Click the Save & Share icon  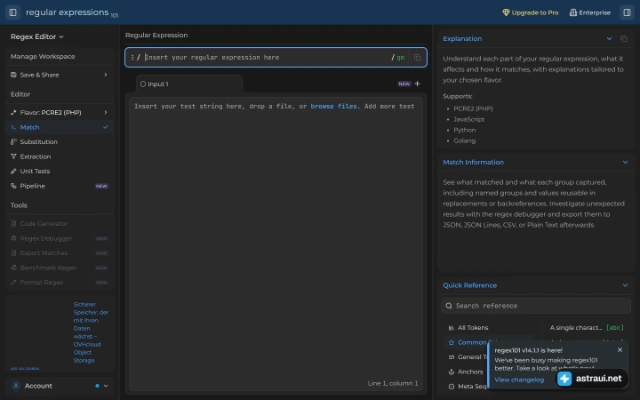[x=13, y=75]
